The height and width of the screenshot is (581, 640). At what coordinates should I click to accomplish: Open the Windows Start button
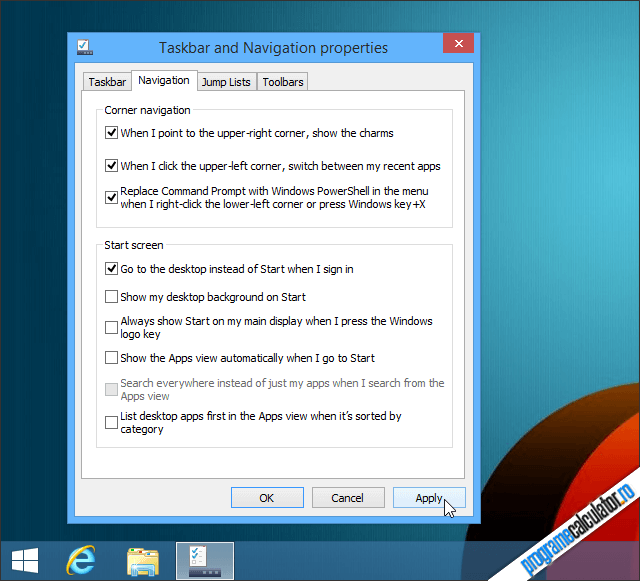click(25, 561)
